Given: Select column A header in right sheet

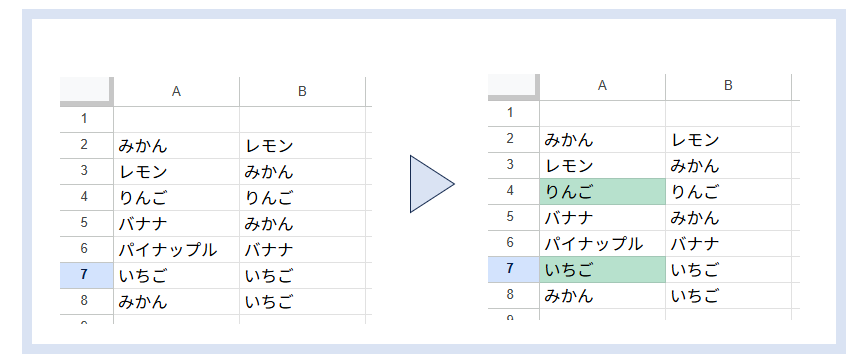Looking at the screenshot, I should [x=602, y=86].
